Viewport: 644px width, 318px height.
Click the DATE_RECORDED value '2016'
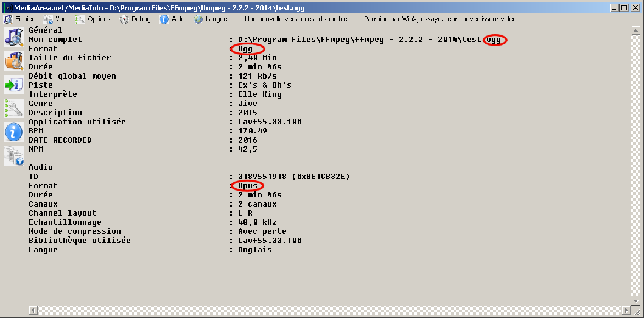pyautogui.click(x=248, y=140)
